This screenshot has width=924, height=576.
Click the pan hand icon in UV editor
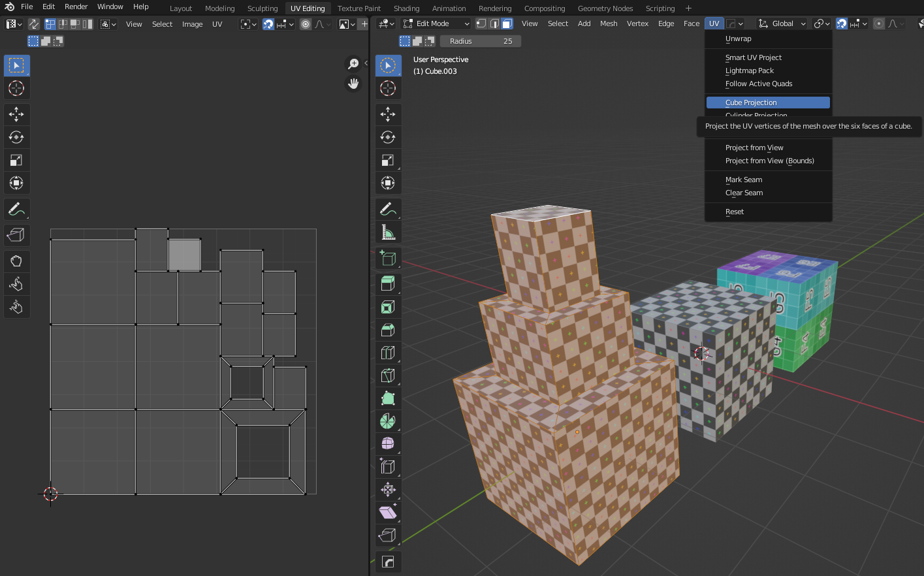pos(353,84)
